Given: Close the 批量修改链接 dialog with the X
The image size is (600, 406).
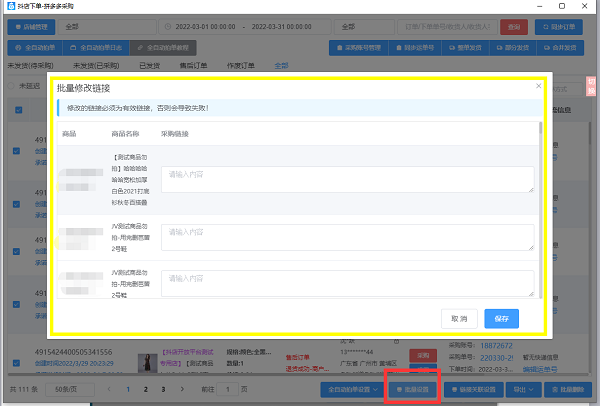Looking at the screenshot, I should (538, 86).
